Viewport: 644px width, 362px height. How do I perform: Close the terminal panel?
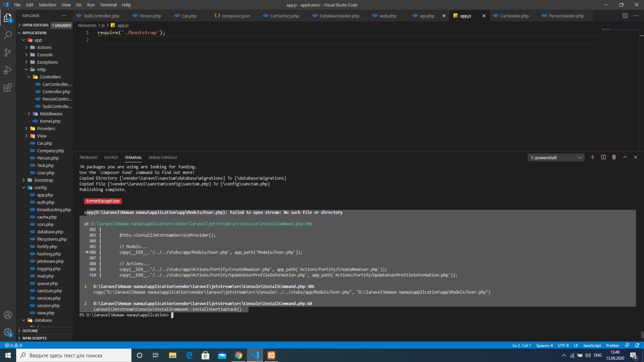[635, 157]
